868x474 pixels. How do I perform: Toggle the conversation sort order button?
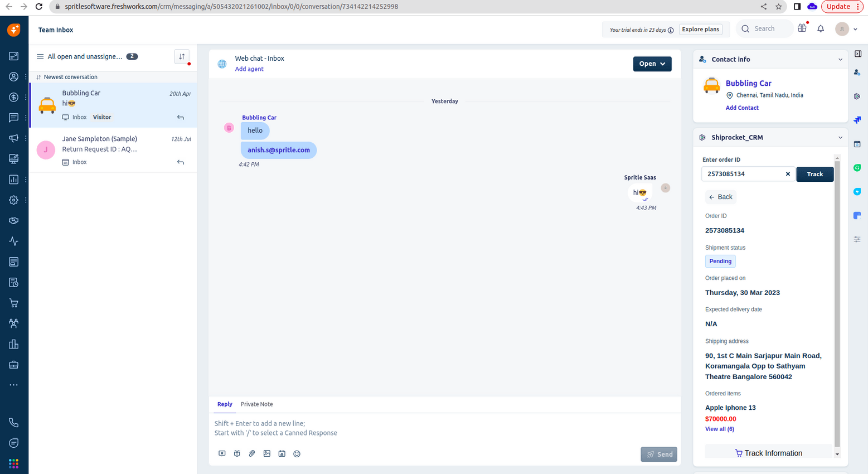[182, 57]
